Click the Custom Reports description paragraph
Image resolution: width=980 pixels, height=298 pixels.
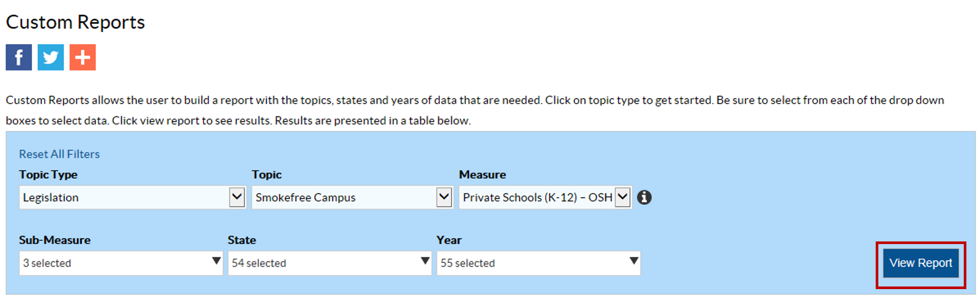474,110
